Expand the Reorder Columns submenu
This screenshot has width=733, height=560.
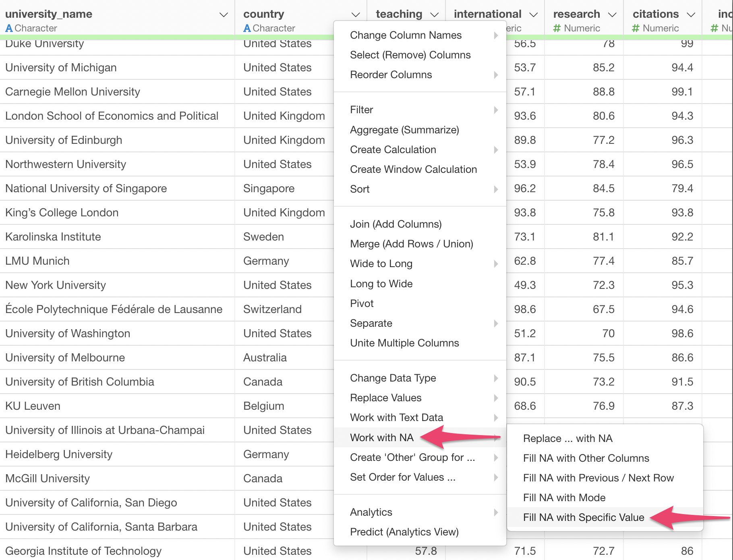click(420, 75)
